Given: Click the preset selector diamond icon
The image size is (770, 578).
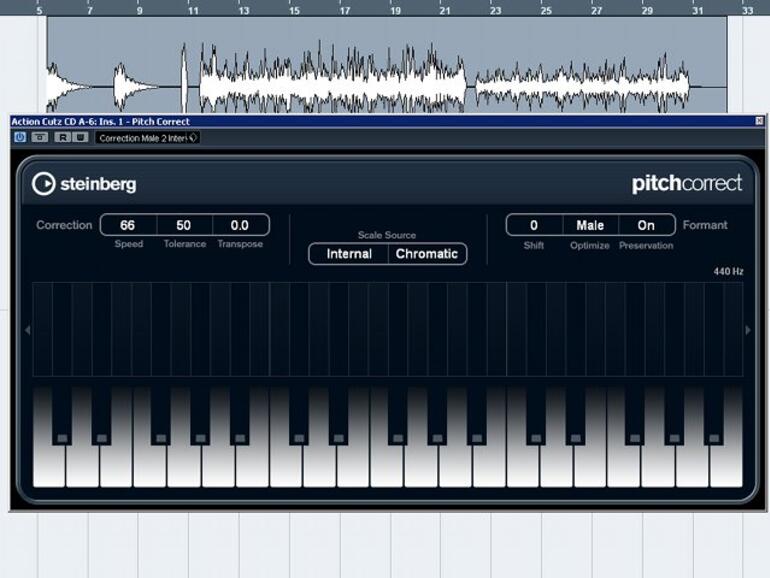Looking at the screenshot, I should (193, 138).
